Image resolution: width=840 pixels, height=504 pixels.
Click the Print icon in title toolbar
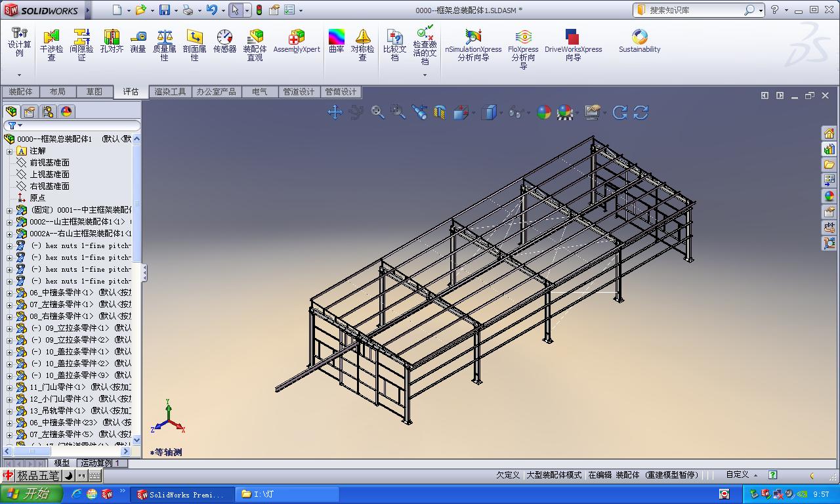pos(188,10)
